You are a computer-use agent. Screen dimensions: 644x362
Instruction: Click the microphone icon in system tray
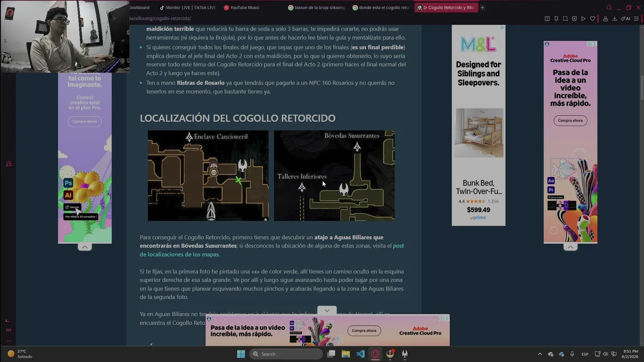(572, 354)
